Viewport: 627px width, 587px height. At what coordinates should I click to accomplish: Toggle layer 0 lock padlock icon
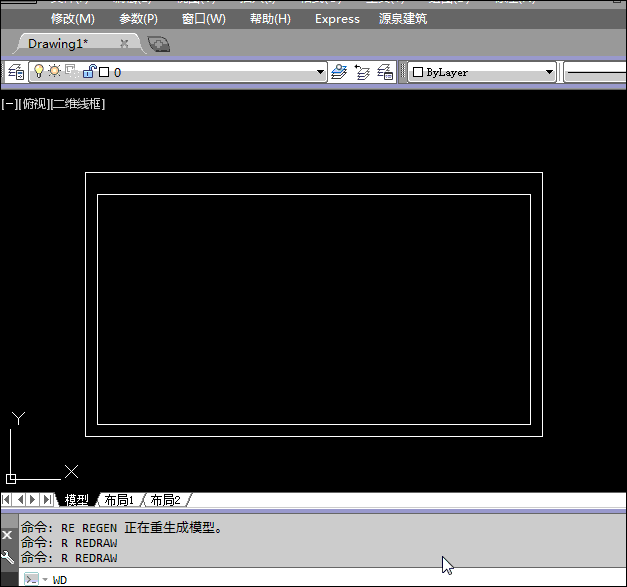(89, 71)
